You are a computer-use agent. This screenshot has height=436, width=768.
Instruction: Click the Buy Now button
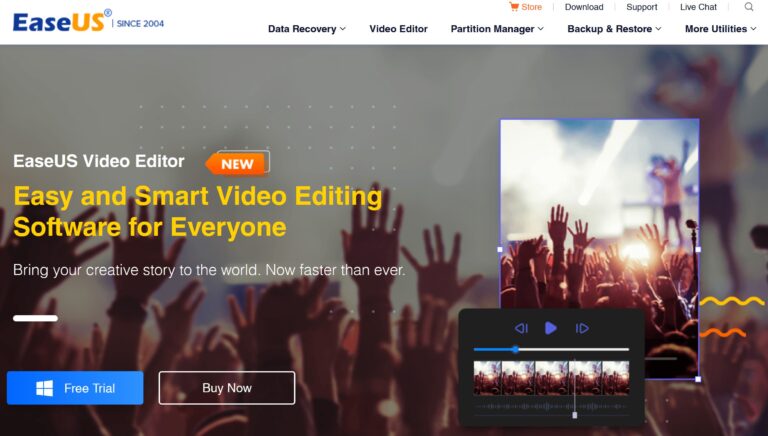click(227, 388)
